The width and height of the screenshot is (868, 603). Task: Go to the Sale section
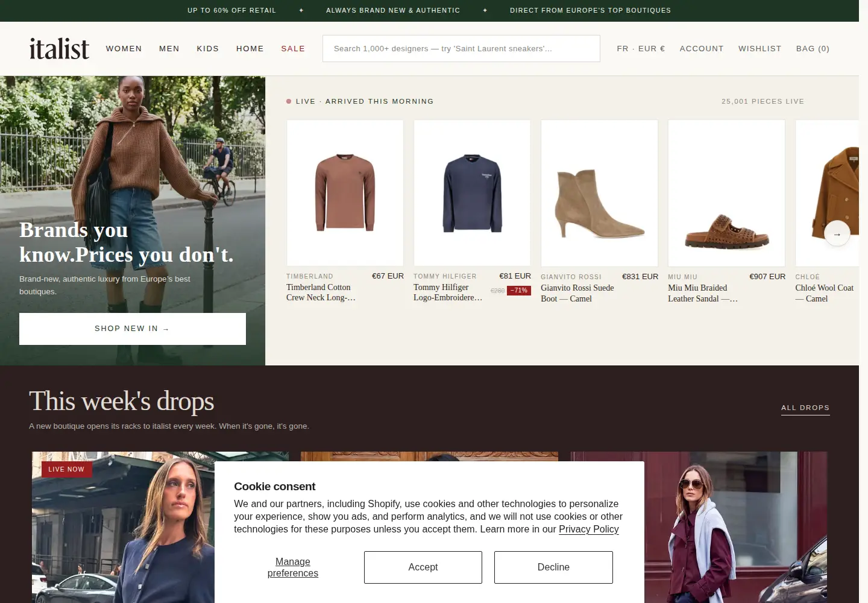293,48
